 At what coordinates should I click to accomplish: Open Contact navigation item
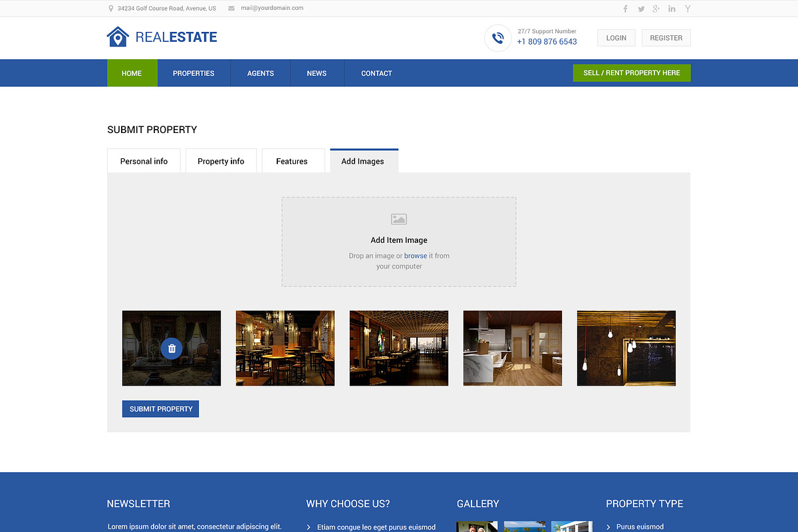pos(376,73)
